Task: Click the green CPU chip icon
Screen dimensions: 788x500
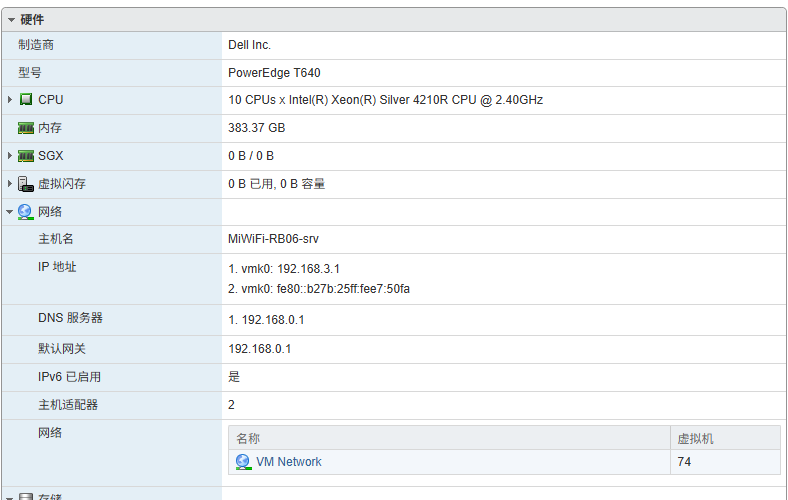Action: click(x=26, y=100)
